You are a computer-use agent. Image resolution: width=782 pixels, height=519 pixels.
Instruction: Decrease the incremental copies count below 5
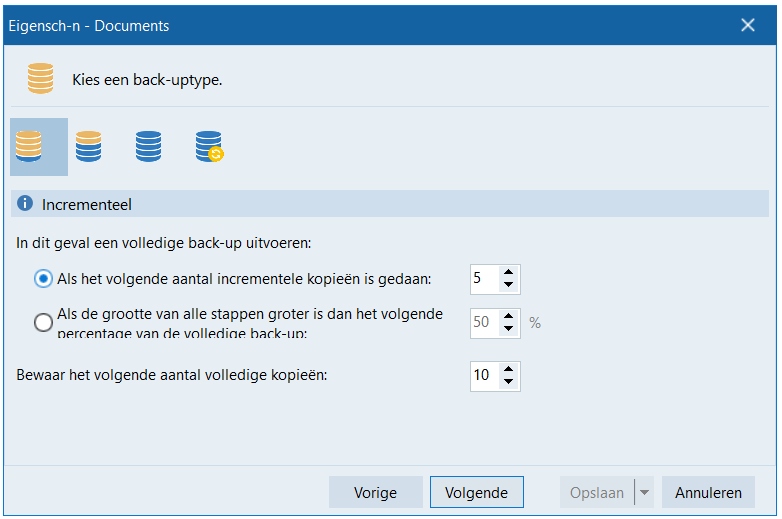coord(508,286)
